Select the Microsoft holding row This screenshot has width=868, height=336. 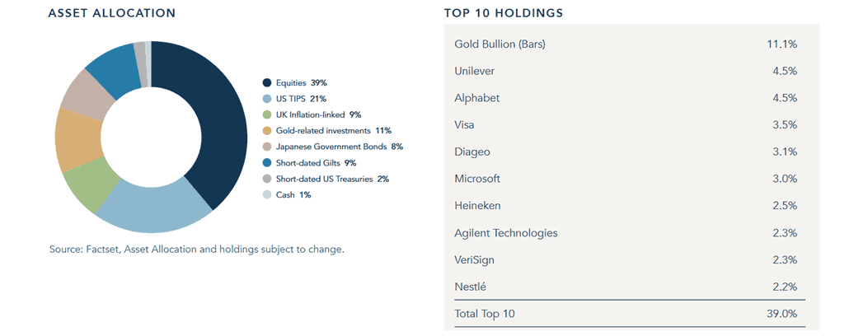tap(626, 179)
